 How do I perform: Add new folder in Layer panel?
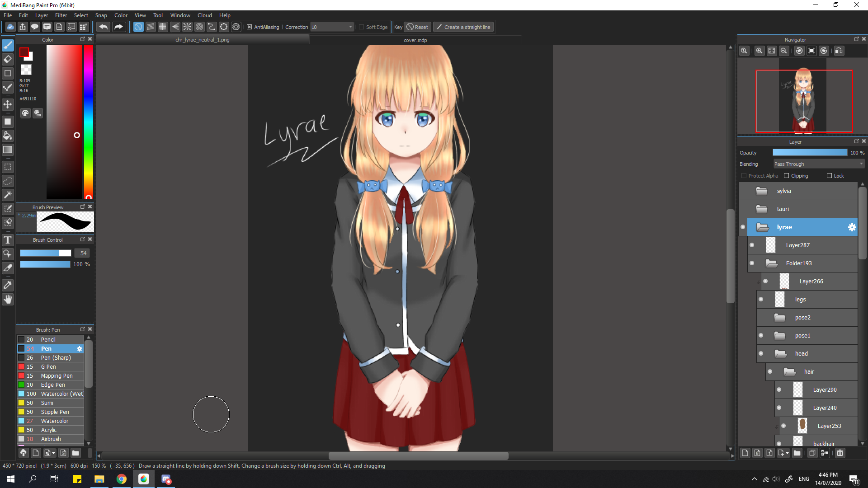click(x=797, y=453)
